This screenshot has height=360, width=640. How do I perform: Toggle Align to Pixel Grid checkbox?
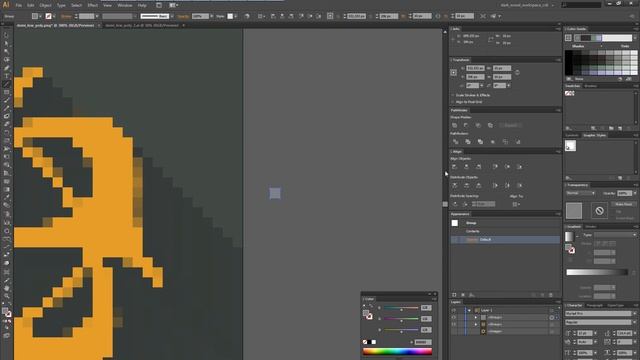453,102
